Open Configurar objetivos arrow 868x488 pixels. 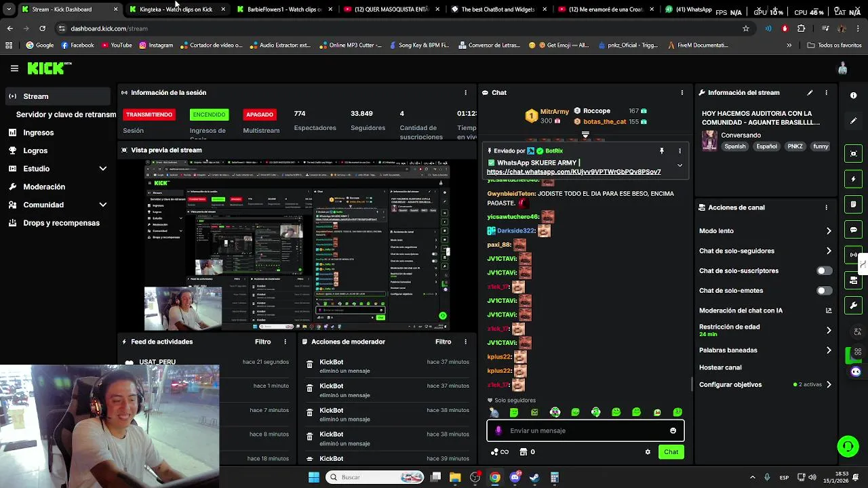pyautogui.click(x=829, y=385)
